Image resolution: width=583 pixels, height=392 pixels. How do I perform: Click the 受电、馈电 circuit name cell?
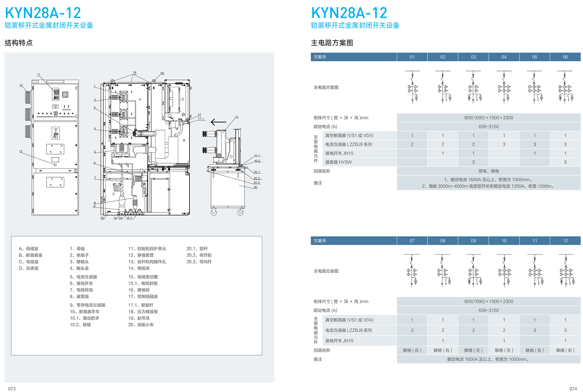pos(489,171)
